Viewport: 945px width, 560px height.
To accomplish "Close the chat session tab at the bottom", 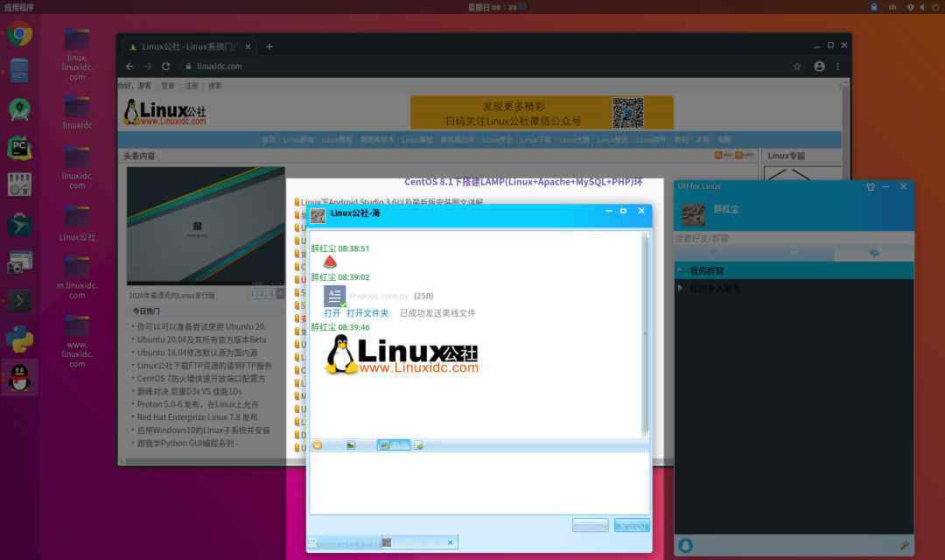I will click(451, 542).
